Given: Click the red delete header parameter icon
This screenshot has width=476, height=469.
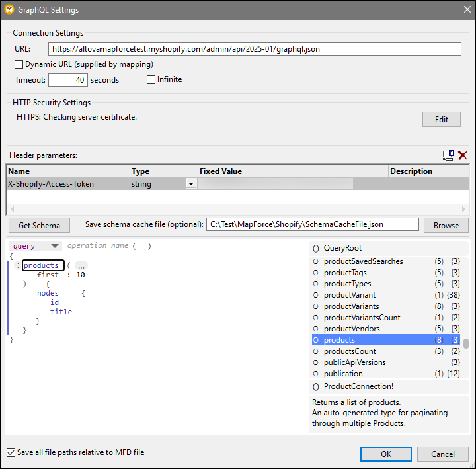Looking at the screenshot, I should point(463,155).
